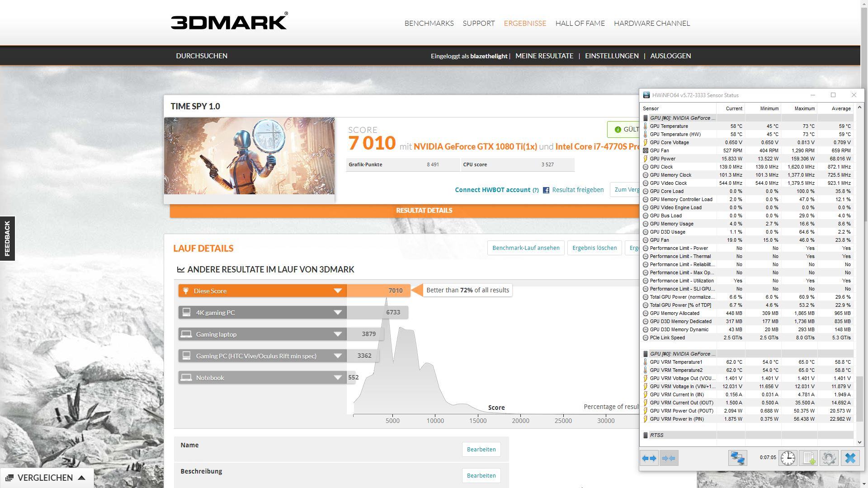Expand HWiNFO sensor columns with arrows icon
The width and height of the screenshot is (868, 488).
[x=649, y=458]
